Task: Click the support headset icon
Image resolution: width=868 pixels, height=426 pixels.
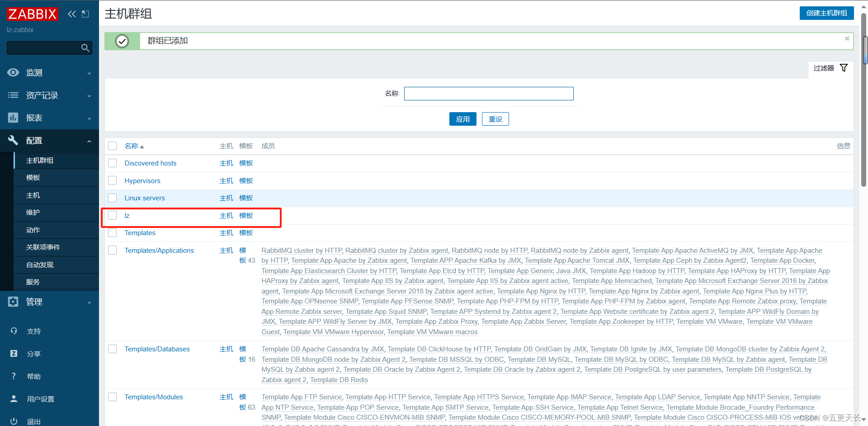Action: click(14, 331)
